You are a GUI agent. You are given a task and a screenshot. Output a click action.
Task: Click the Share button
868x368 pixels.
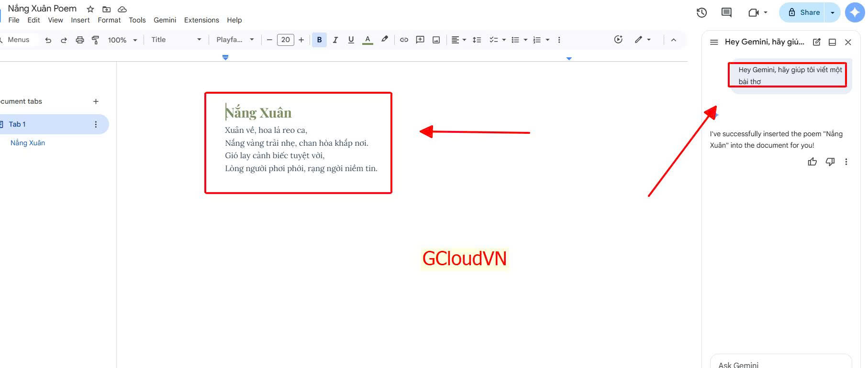[803, 12]
